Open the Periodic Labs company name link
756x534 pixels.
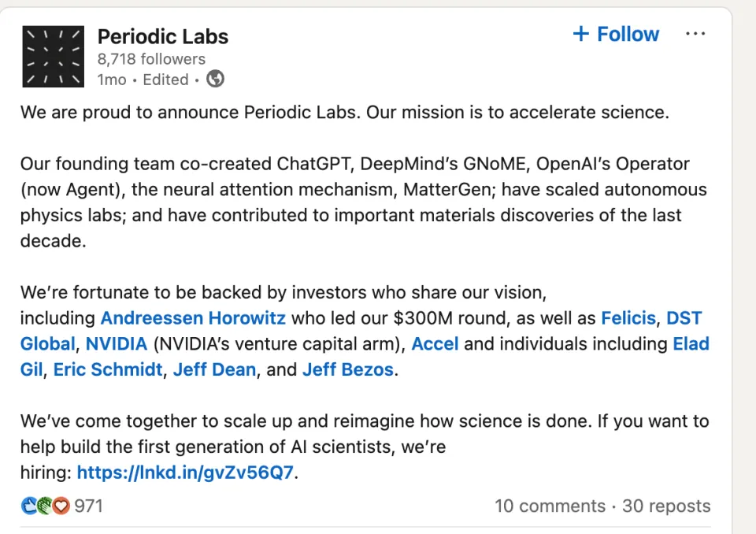coord(162,36)
